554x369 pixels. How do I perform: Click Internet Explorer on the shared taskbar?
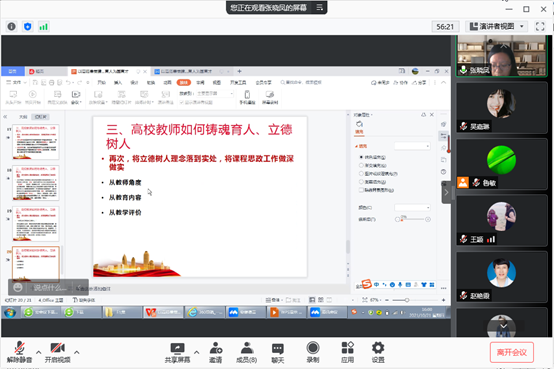[204, 312]
